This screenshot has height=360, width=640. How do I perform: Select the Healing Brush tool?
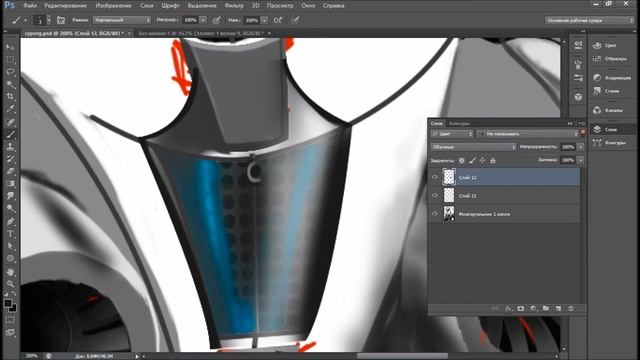pos(10,122)
